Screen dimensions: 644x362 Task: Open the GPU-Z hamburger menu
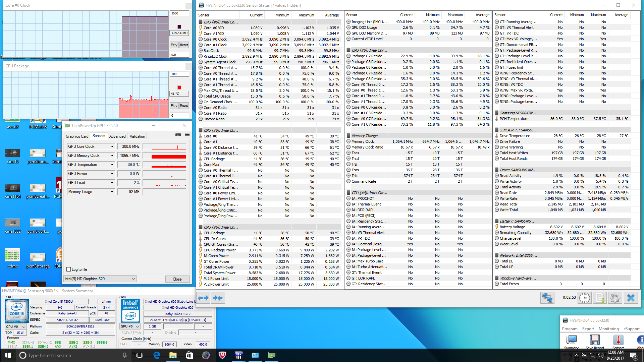coord(187,135)
